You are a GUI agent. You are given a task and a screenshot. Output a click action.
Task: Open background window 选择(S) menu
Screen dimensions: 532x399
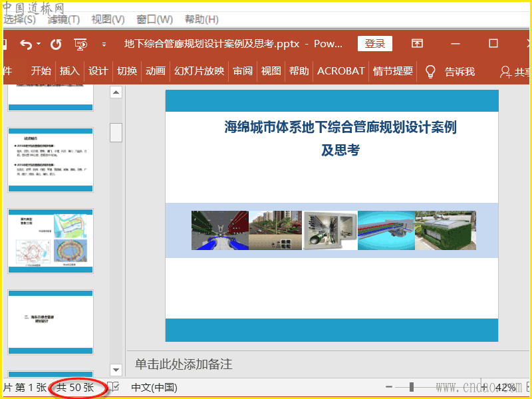tap(19, 19)
